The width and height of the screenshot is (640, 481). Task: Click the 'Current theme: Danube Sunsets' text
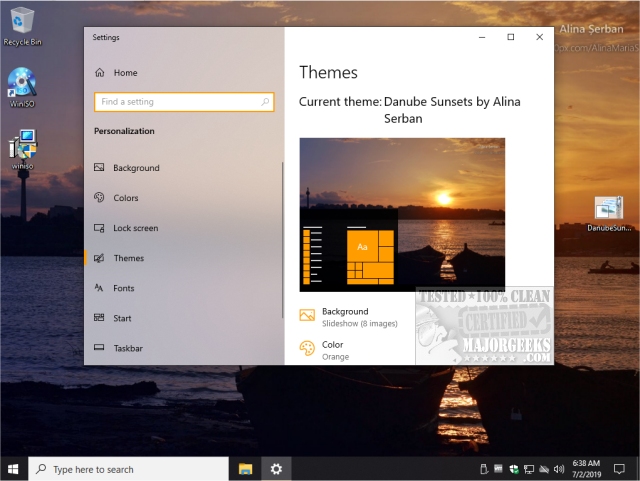pos(409,110)
